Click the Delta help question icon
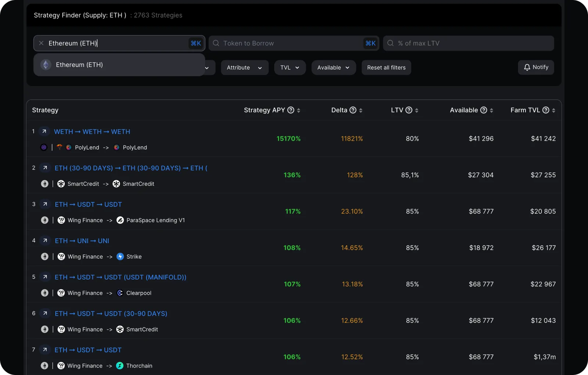 pos(353,110)
